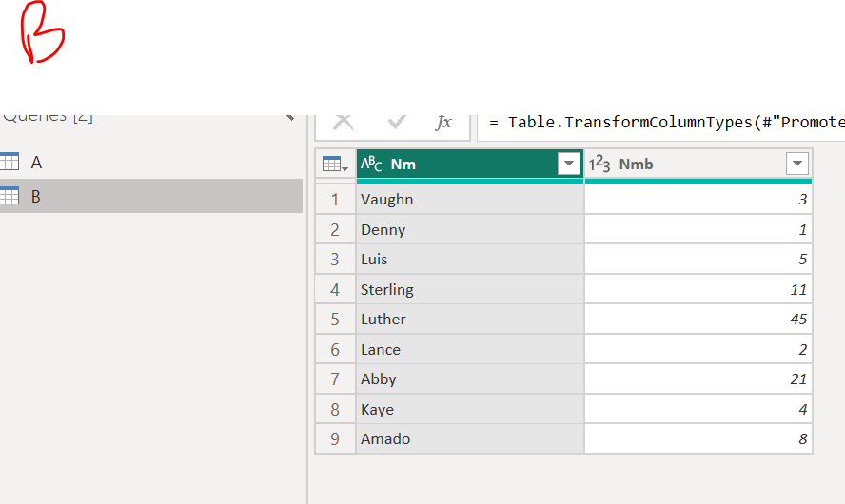Select query A in the Queries pane

[x=151, y=162]
